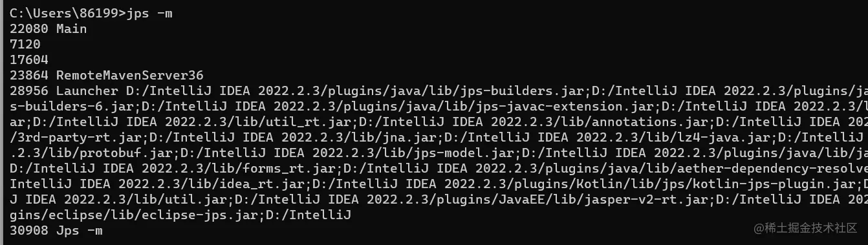Viewport: 868px width, 245px height.
Task: Click the word Main in the first output row
Action: (x=71, y=28)
